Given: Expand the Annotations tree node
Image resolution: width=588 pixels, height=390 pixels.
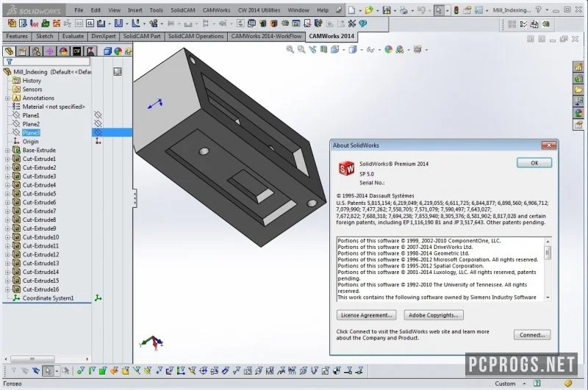Looking at the screenshot, I should pyautogui.click(x=7, y=98).
